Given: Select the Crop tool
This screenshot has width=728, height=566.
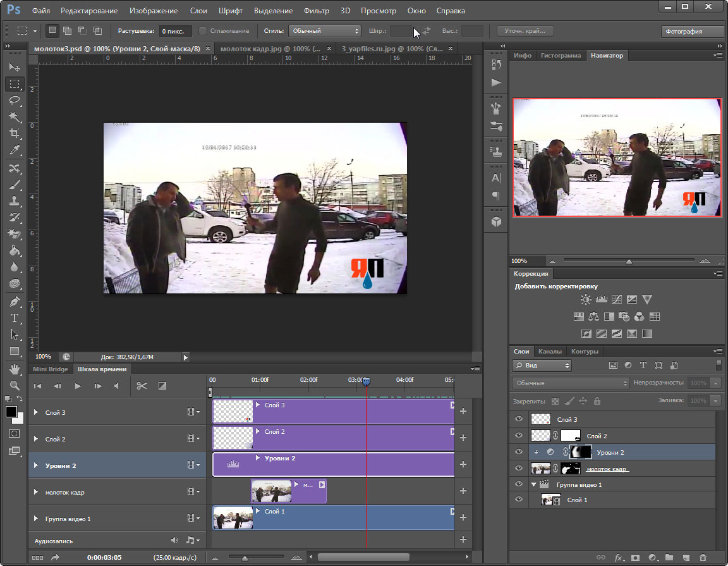Looking at the screenshot, I should (15, 133).
